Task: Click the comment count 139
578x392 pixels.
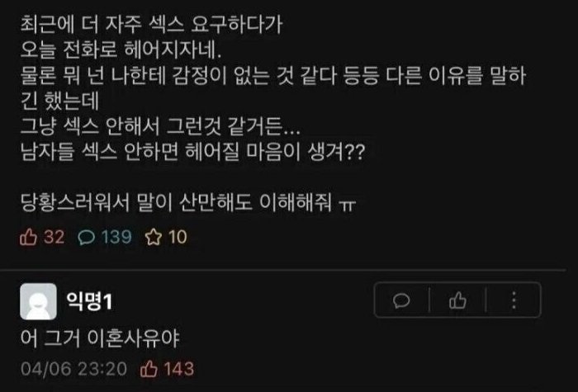Action: click(116, 238)
